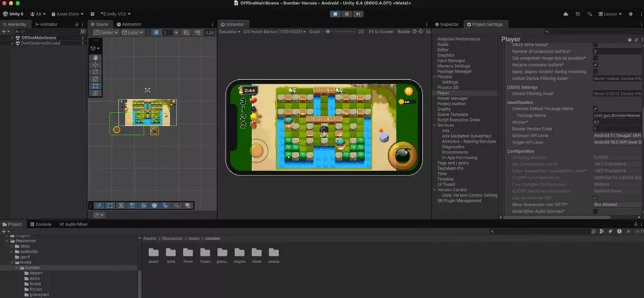
Task: Click Fit to Screen in Simulator
Action: [x=380, y=31]
